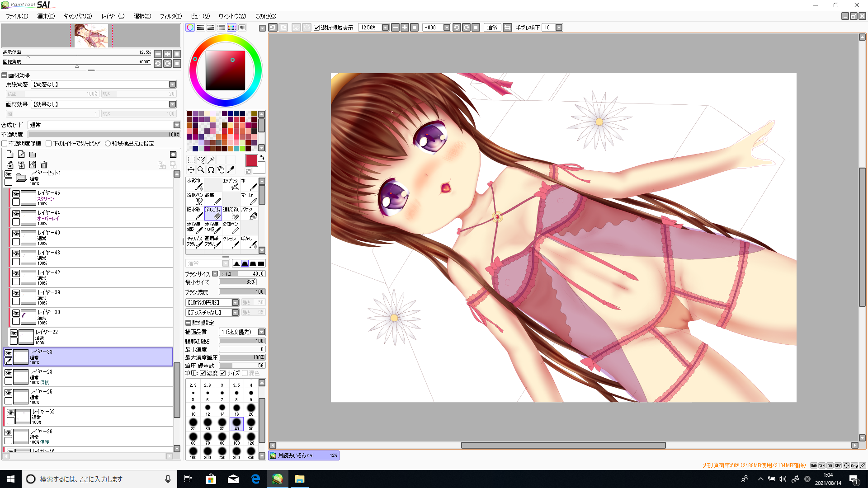Select the rotate view tool
This screenshot has height=488, width=868.
tap(211, 170)
